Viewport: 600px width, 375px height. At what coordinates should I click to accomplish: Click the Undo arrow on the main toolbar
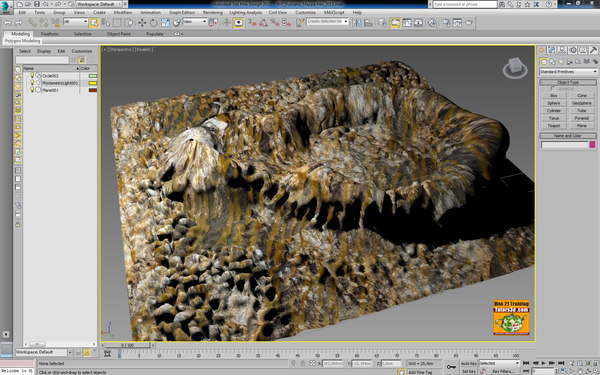click(7, 23)
